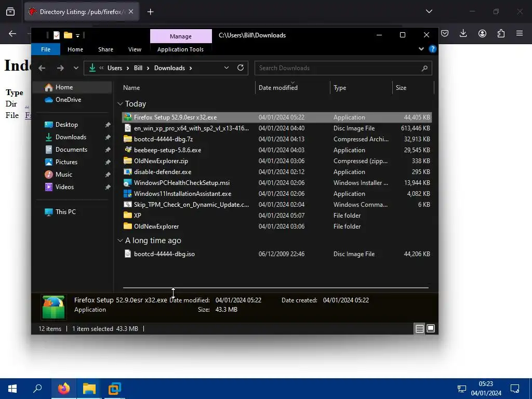The image size is (532, 399).
Task: Open the Windows Start menu
Action: [12, 389]
